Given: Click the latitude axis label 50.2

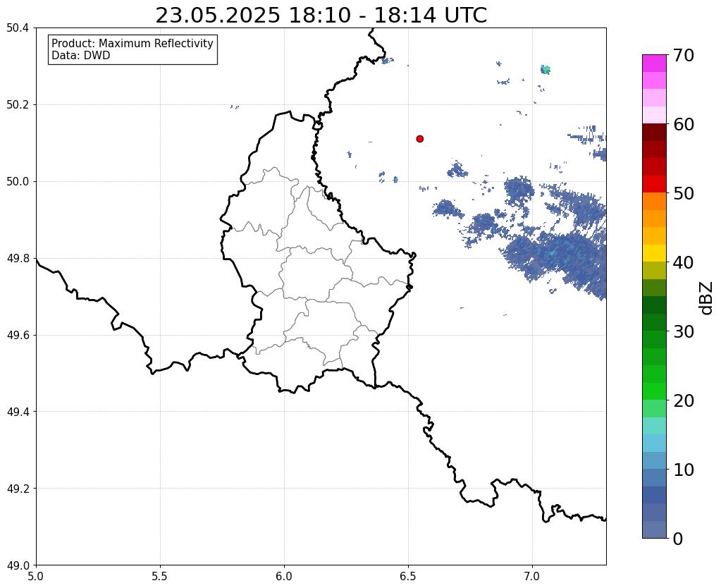Looking at the screenshot, I should 18,105.
